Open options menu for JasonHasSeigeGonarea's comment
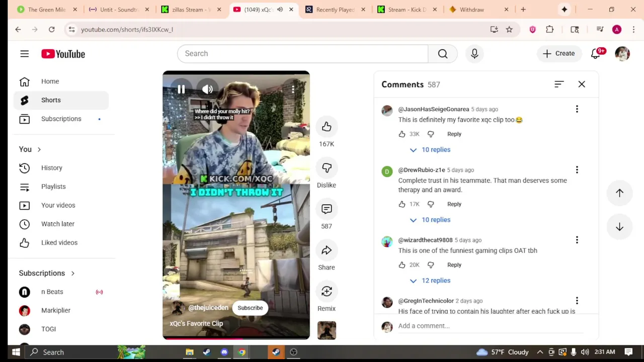Viewport: 644px width, 362px height. [577, 109]
